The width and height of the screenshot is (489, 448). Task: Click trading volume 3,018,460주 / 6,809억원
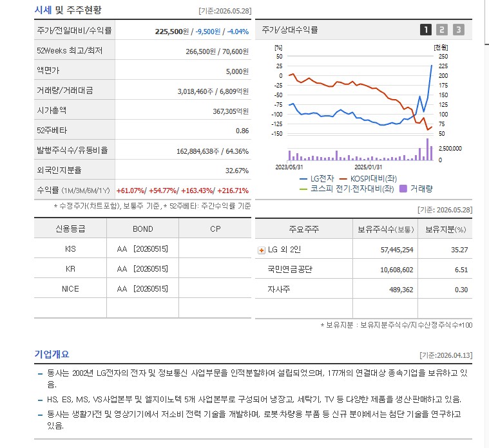[213, 91]
